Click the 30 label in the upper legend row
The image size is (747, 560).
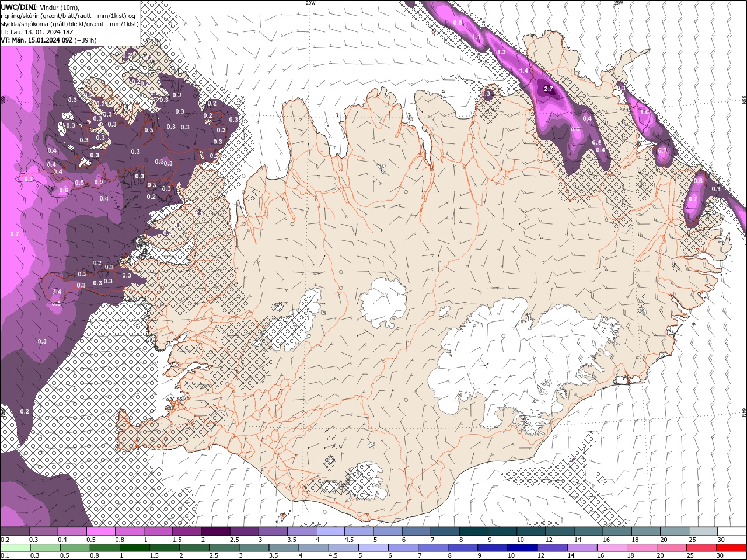click(x=720, y=540)
